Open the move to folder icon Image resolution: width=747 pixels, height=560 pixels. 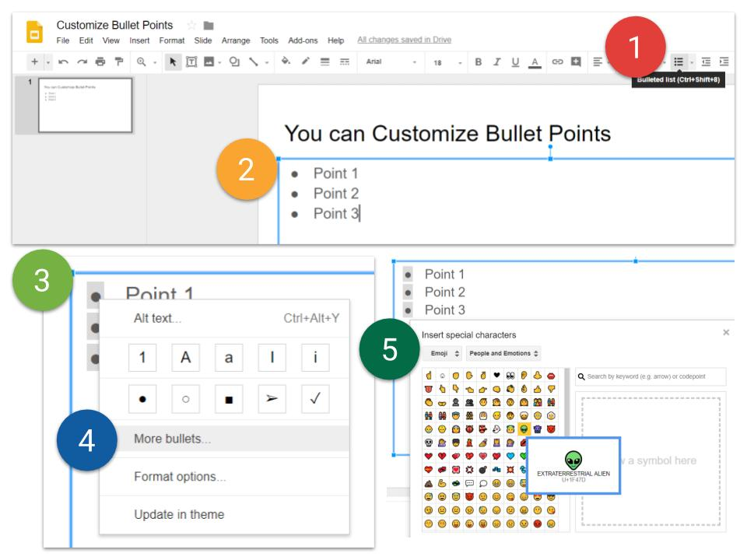(209, 25)
